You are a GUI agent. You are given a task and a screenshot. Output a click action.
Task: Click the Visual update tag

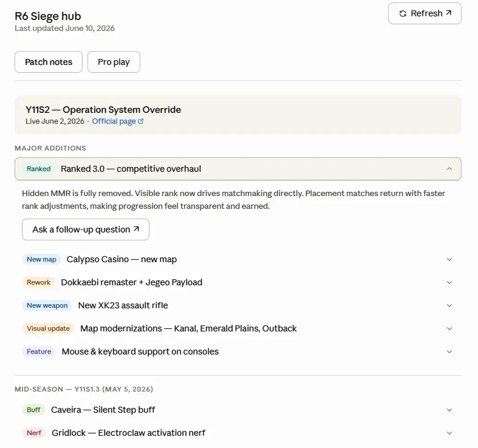(48, 328)
